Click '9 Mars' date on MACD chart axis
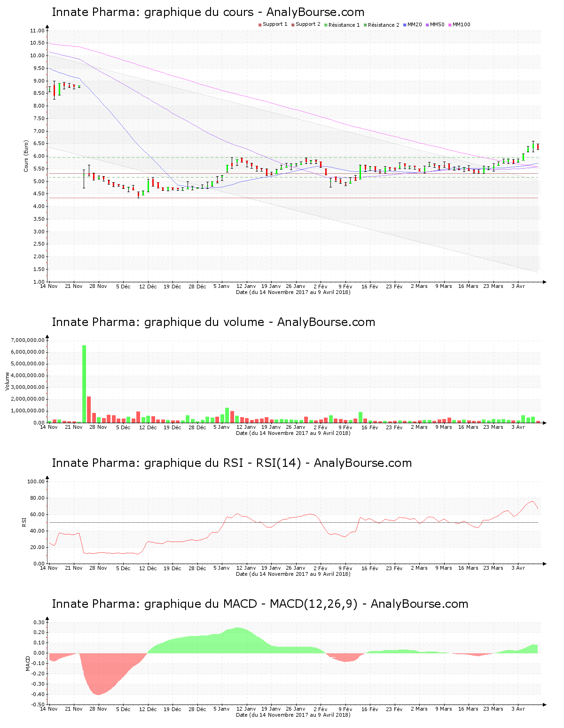Screen dimensions: 564x728 (443, 709)
